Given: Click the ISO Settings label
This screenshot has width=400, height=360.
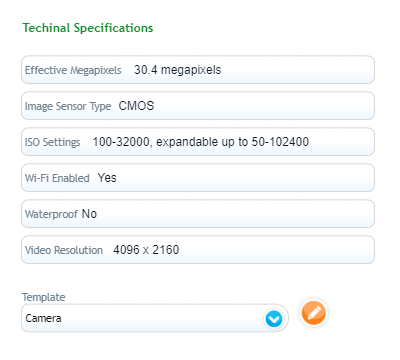Looking at the screenshot, I should click(53, 142).
